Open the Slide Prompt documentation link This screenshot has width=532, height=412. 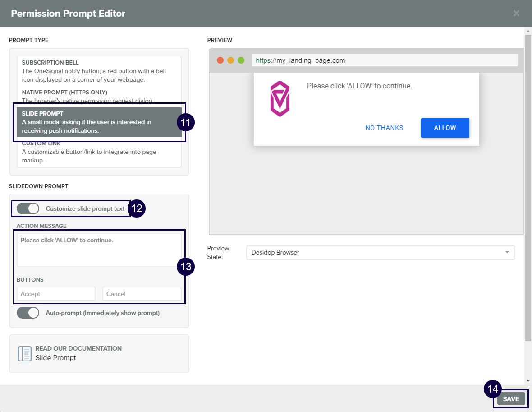[56, 358]
